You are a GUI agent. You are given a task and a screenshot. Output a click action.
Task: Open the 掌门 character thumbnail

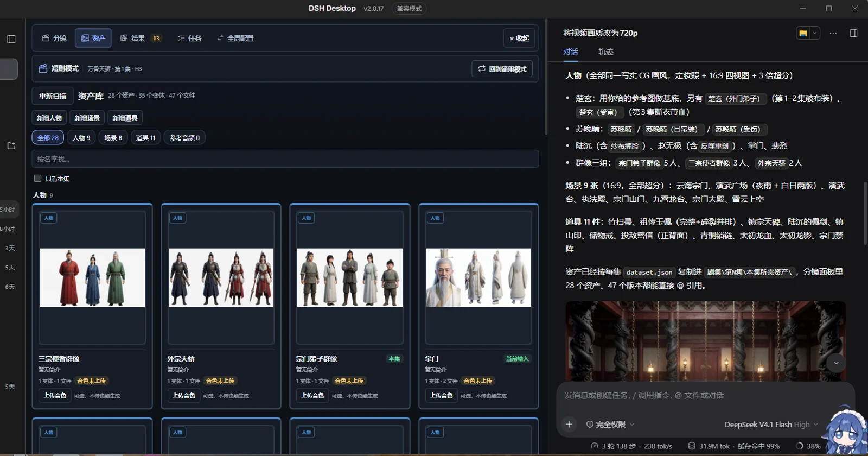(478, 277)
